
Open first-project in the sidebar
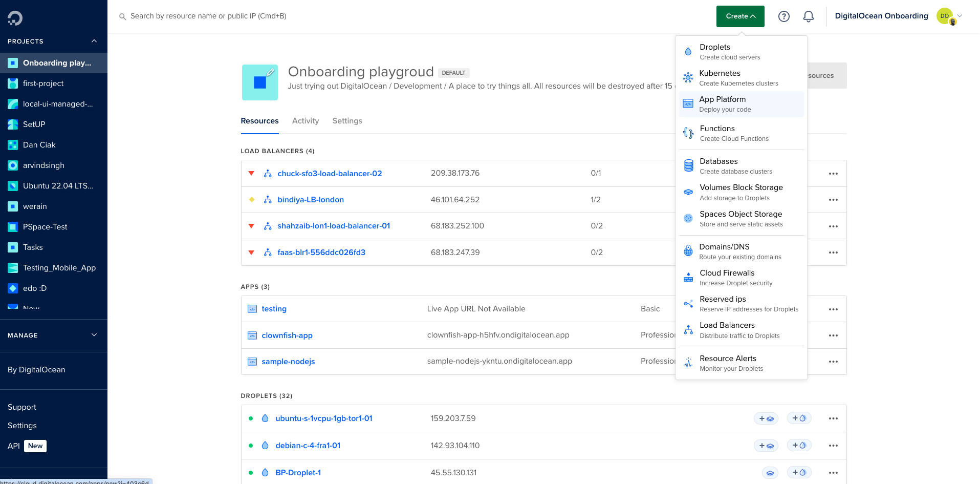(x=43, y=83)
